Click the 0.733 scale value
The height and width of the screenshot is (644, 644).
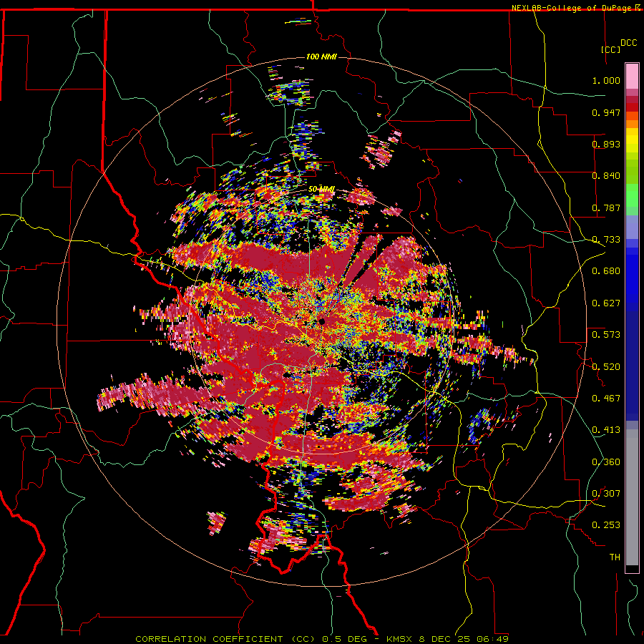[606, 240]
